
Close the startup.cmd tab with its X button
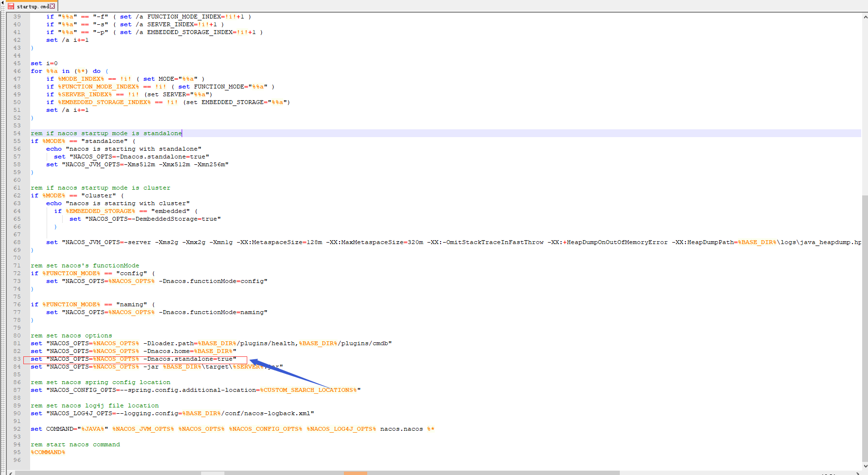pyautogui.click(x=52, y=6)
